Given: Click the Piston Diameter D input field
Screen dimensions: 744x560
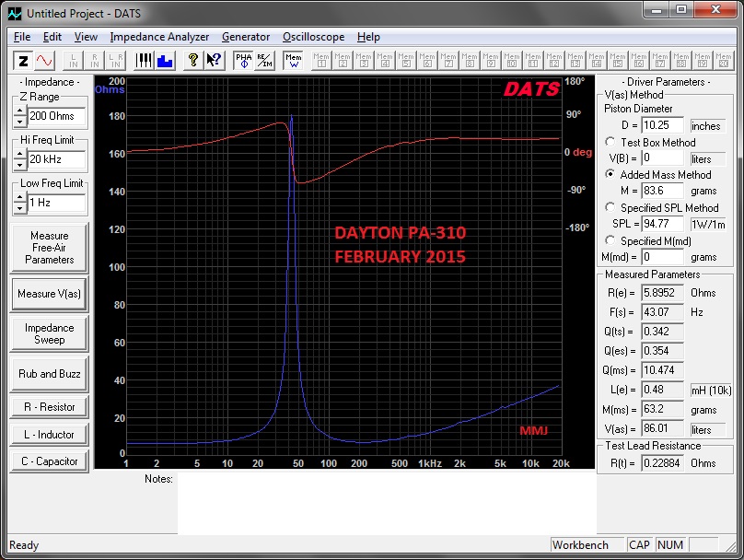Looking at the screenshot, I should pos(662,125).
